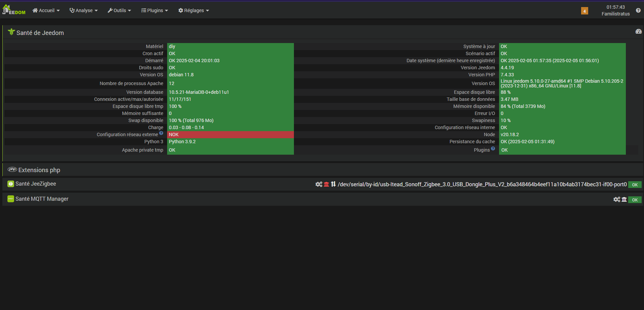Click help icon beside Configuration réseau externe

pos(161,133)
